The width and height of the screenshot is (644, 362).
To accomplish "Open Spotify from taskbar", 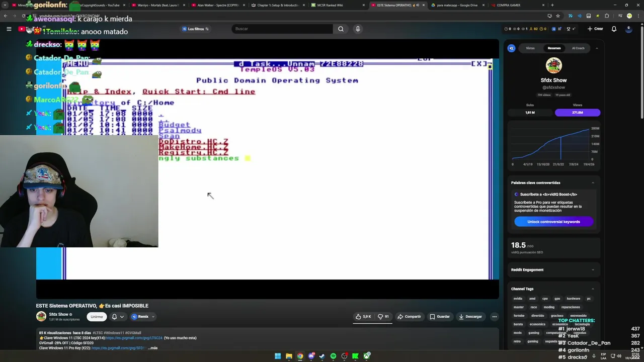I will 333,356.
